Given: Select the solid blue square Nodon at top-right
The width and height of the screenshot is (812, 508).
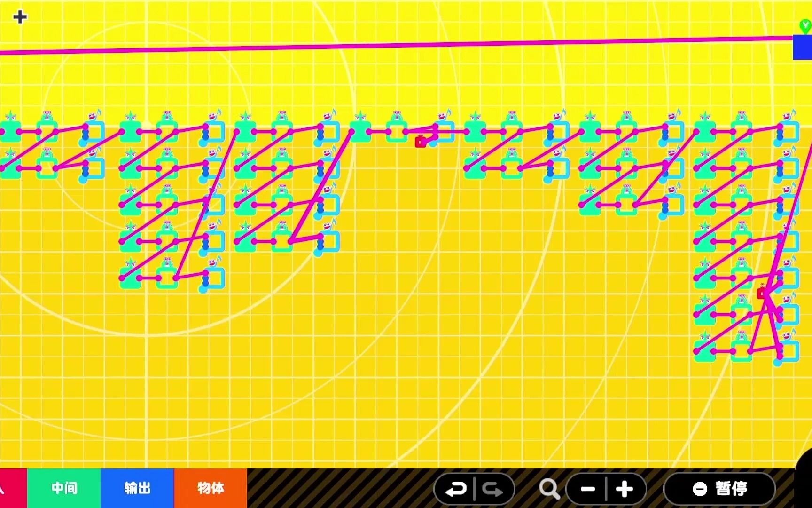Looking at the screenshot, I should click(x=803, y=47).
